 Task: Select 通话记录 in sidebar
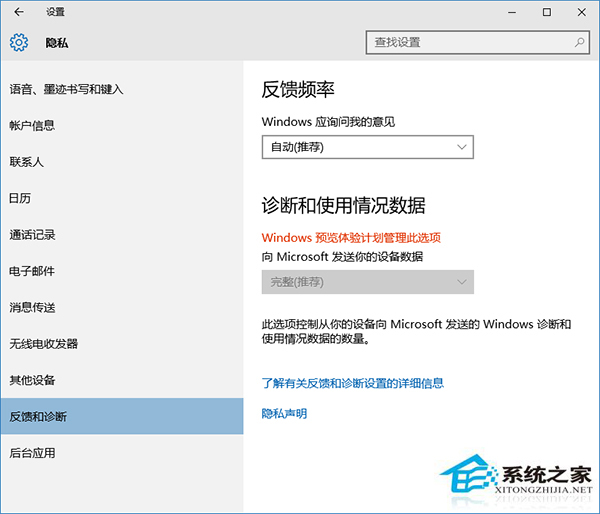pos(122,235)
